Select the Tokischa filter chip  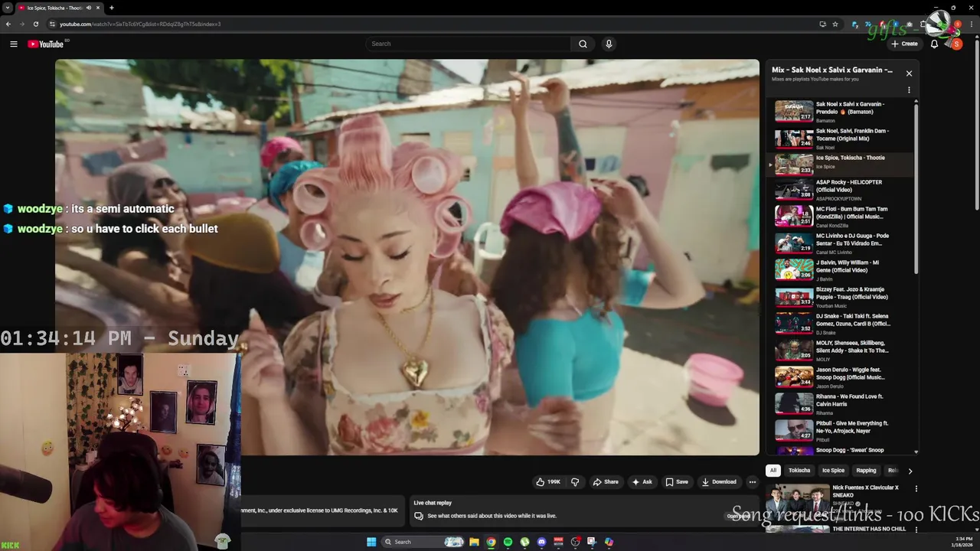point(799,471)
